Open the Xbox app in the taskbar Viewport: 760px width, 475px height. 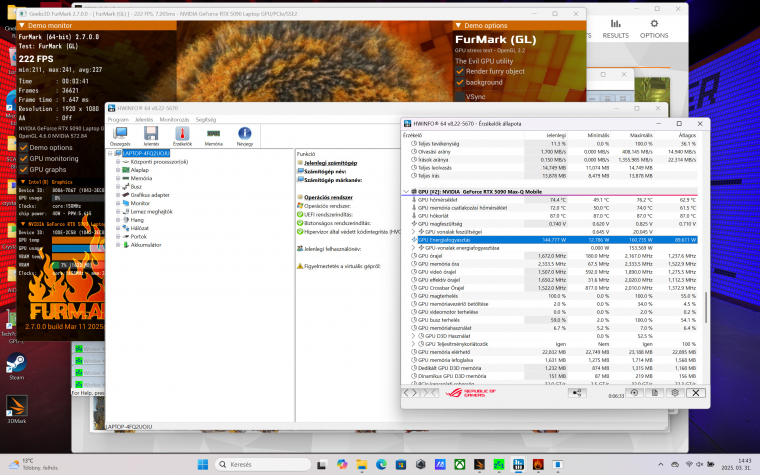[x=459, y=464]
